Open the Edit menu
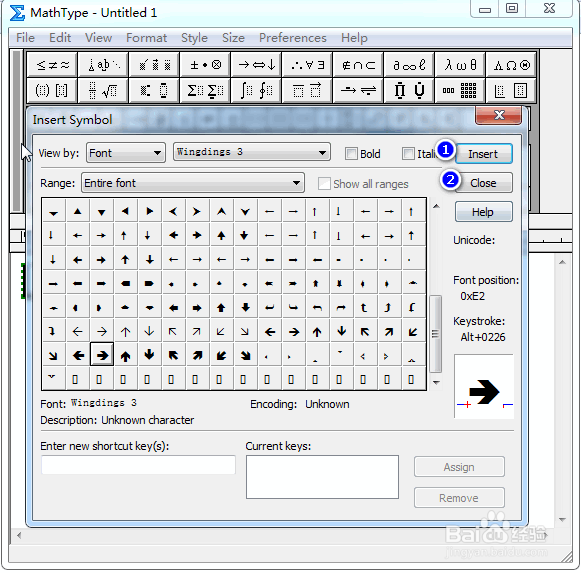Screen dimensions: 581x573 (60, 38)
